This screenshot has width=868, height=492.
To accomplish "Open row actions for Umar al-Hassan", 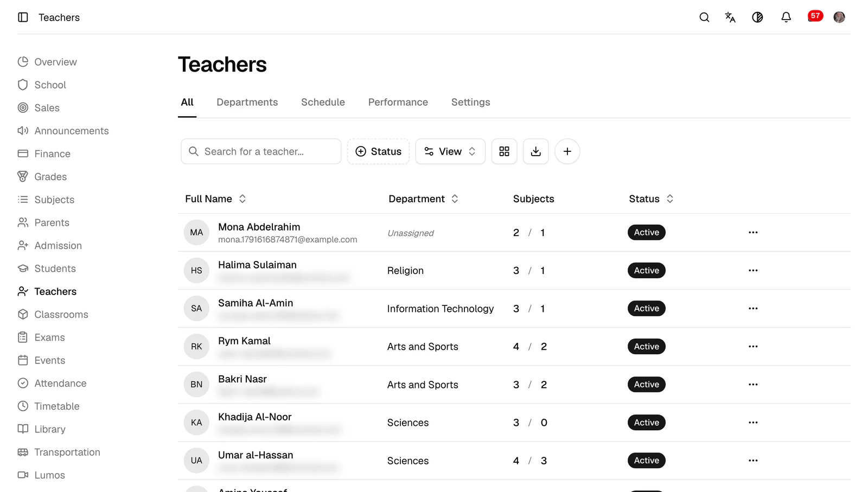I will click(753, 460).
